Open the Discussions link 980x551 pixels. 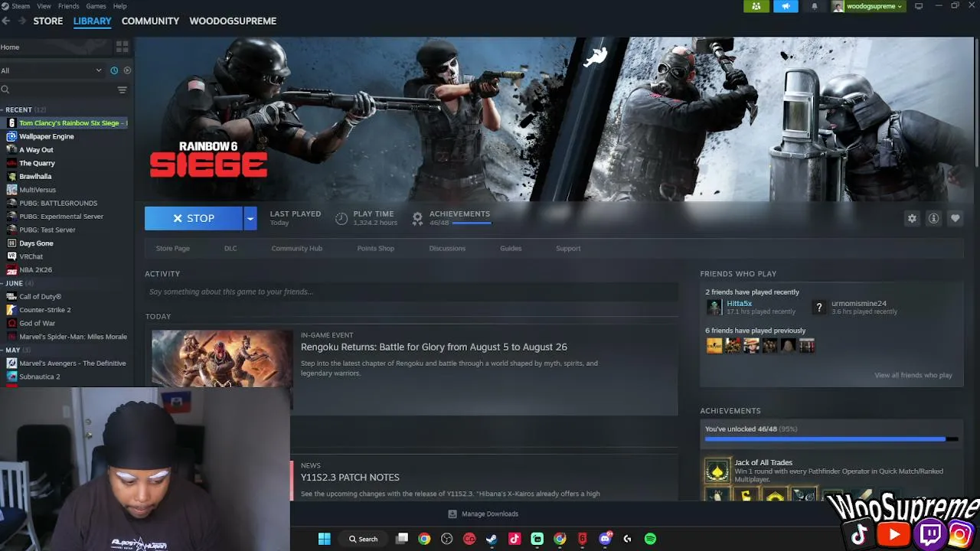click(x=447, y=248)
